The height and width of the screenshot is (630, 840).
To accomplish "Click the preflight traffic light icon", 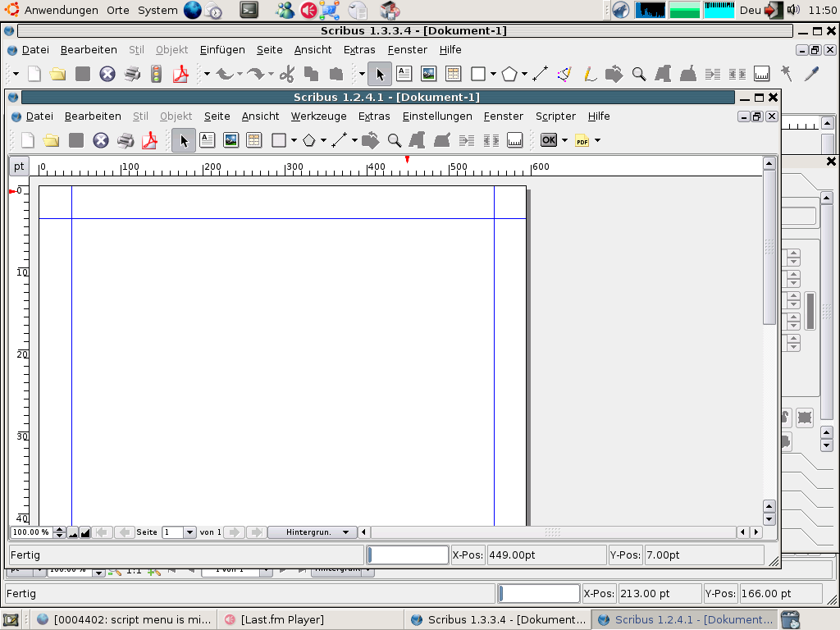I will coord(156,74).
